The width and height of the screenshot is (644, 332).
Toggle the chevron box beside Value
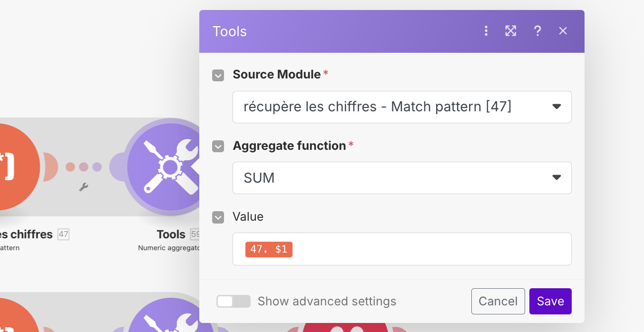click(218, 217)
